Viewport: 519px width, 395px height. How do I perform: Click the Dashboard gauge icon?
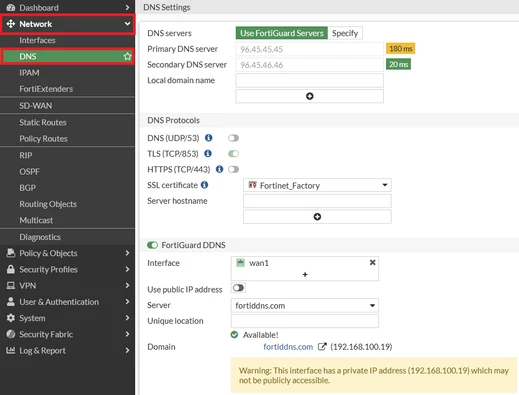point(11,8)
